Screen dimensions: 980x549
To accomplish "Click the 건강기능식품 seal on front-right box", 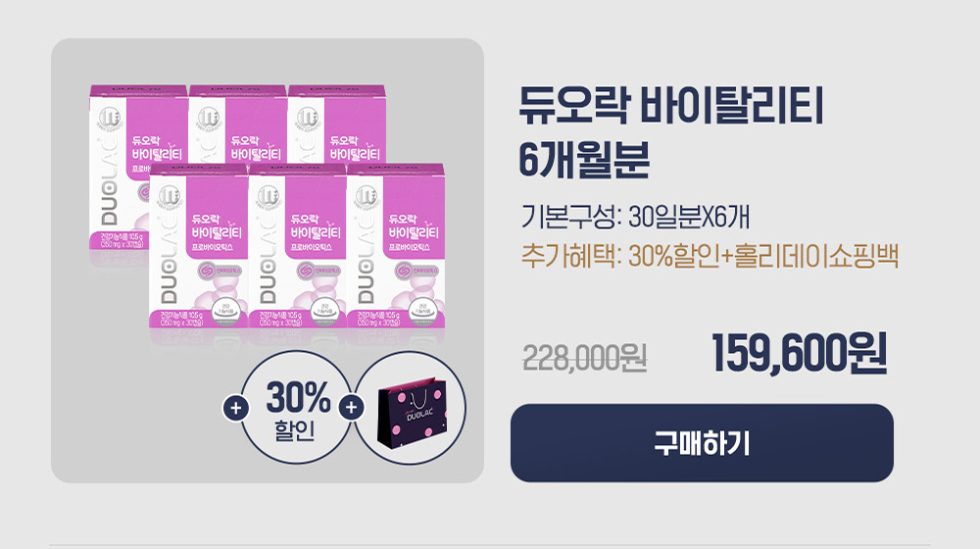I will pyautogui.click(x=422, y=310).
